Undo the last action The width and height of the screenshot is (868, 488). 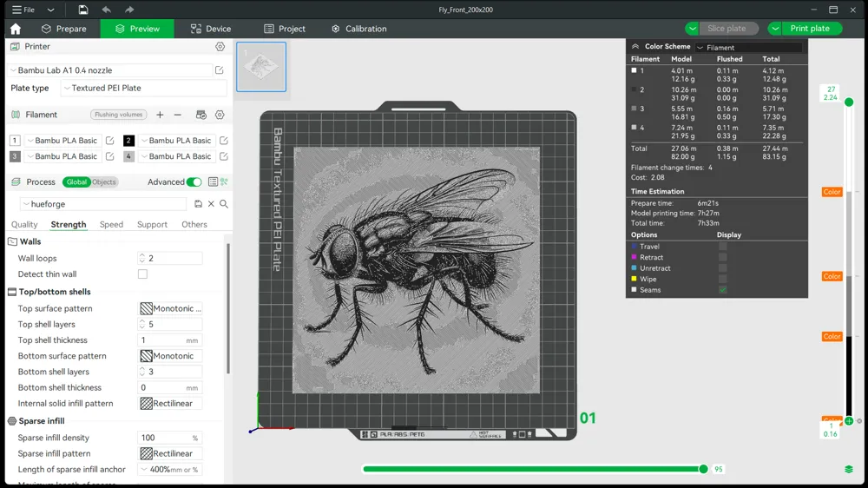106,10
